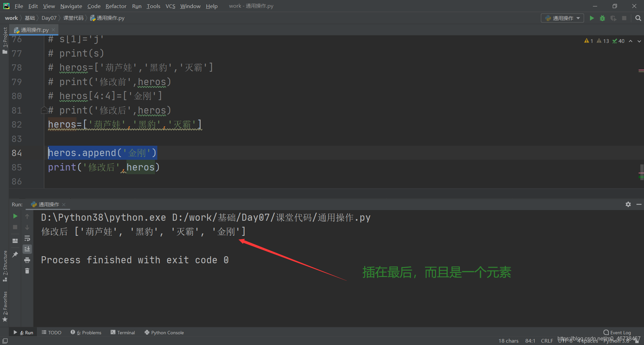Jump to next highlighted error arrow
This screenshot has height=345, width=644.
(x=639, y=41)
